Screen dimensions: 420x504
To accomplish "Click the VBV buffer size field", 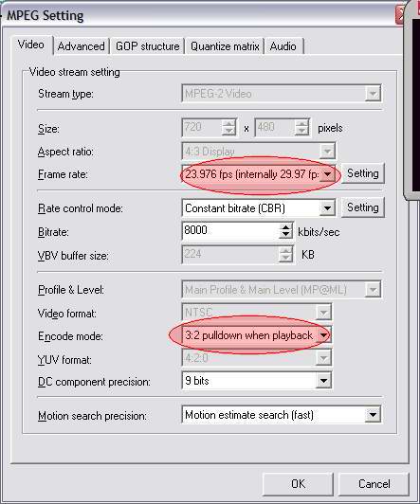I will 230,254.
